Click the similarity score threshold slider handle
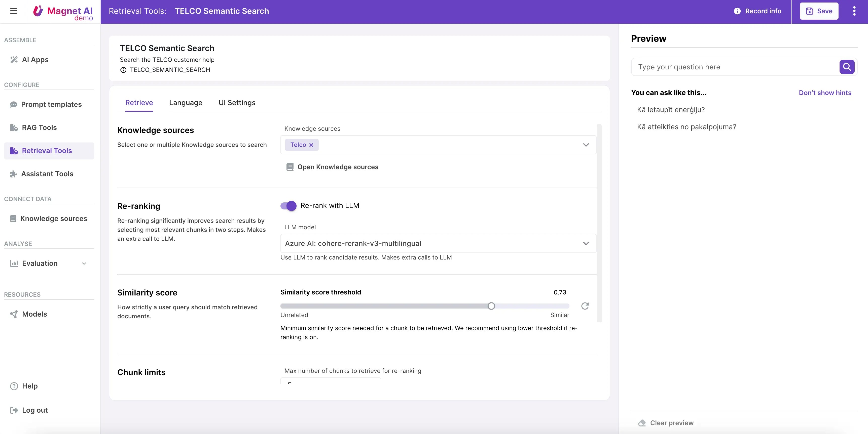Viewport: 868px width, 434px height. (491, 306)
